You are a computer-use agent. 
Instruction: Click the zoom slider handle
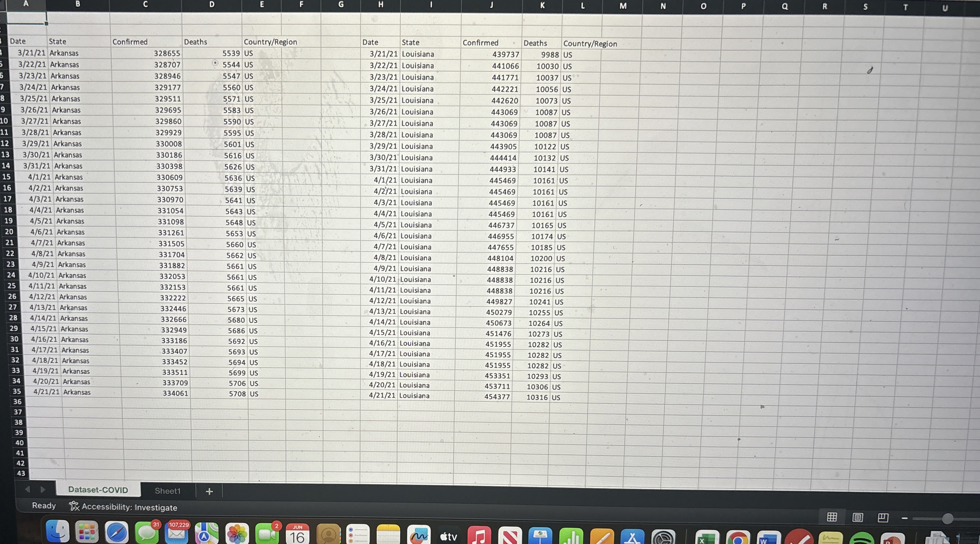click(947, 519)
